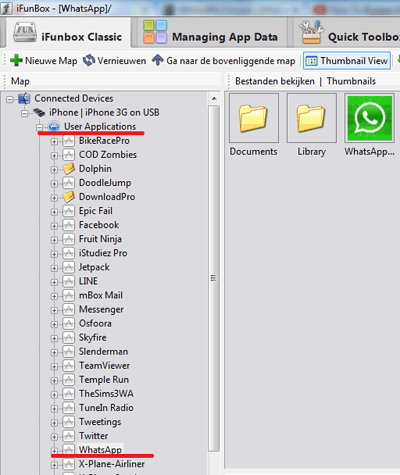Click the tree panel vertical scrollbar thumb

click(214, 278)
